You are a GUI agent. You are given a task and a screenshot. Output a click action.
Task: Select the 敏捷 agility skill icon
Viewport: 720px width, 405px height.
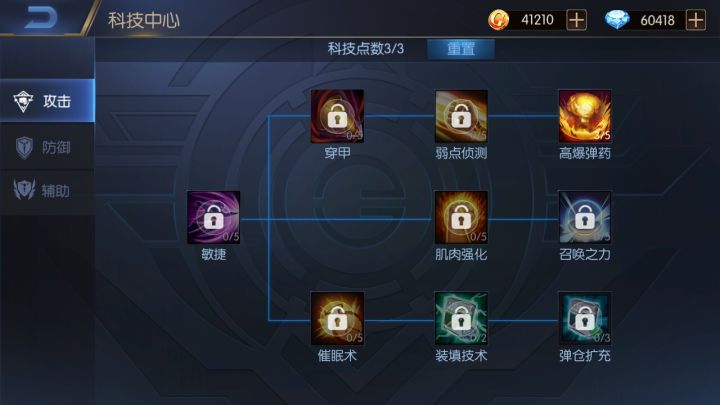(214, 217)
